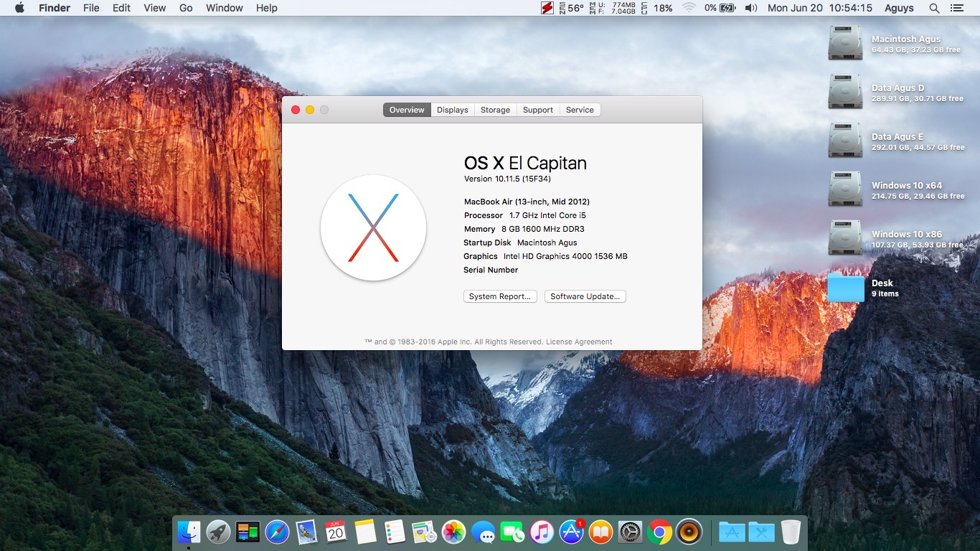Select Data Agus D drive icon
Screen dimensions: 980x551
845,92
